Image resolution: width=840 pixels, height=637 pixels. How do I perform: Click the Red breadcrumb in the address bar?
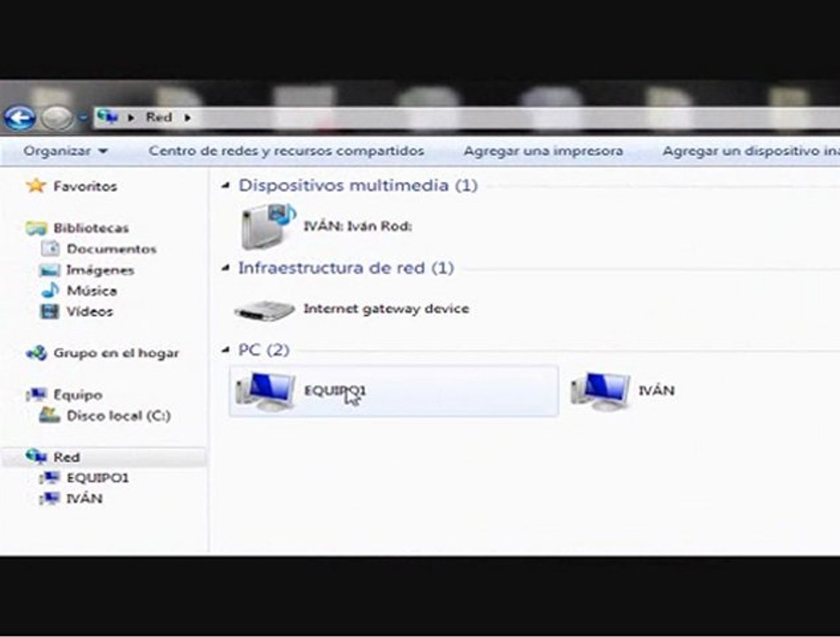pos(158,118)
